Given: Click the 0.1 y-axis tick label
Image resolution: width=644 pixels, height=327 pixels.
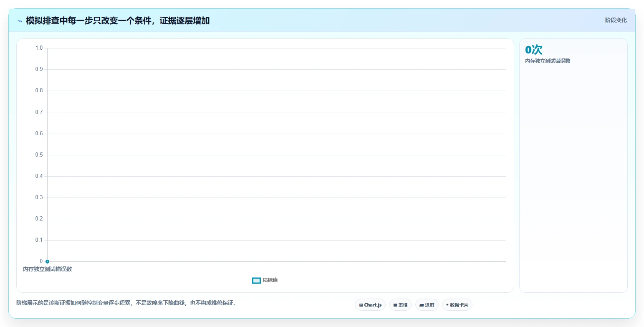Looking at the screenshot, I should point(39,240).
